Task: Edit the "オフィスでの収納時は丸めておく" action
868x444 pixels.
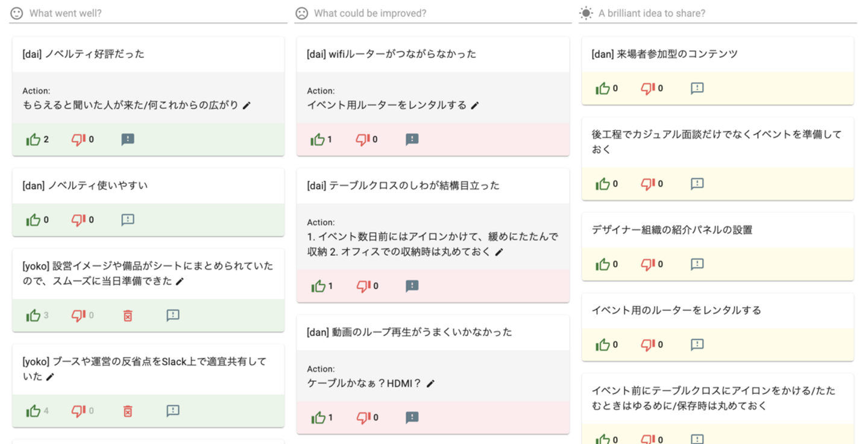Action: 499,253
